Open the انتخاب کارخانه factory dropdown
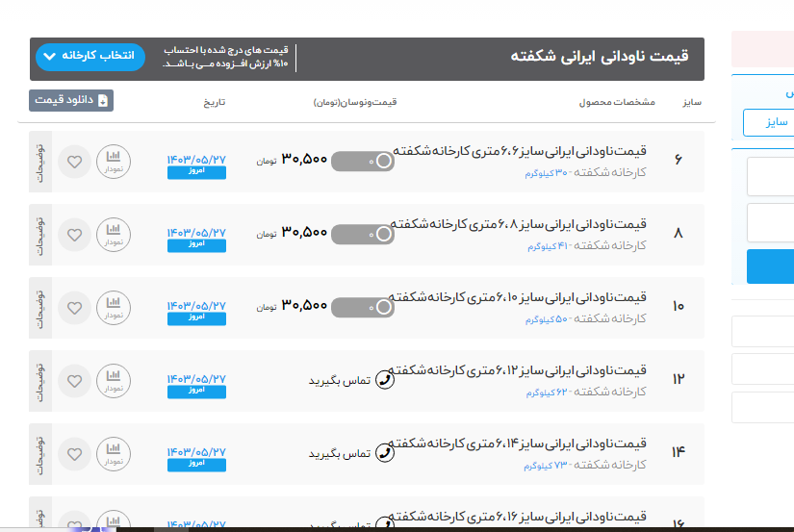The width and height of the screenshot is (794, 532). coord(90,57)
